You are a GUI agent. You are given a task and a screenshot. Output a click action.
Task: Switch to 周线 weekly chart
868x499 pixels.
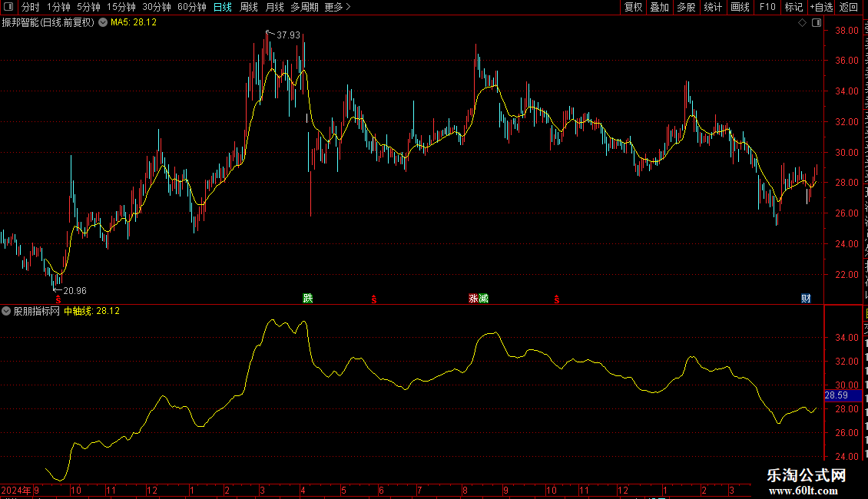pos(249,7)
